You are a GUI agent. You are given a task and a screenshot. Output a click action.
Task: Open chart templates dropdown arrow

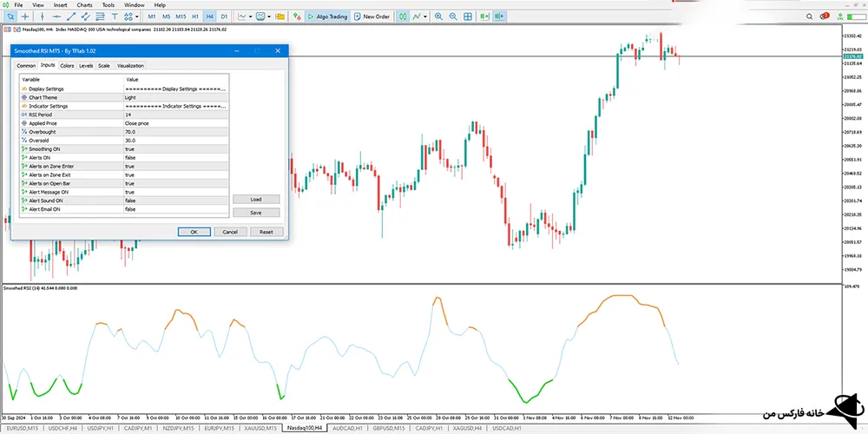(x=269, y=16)
